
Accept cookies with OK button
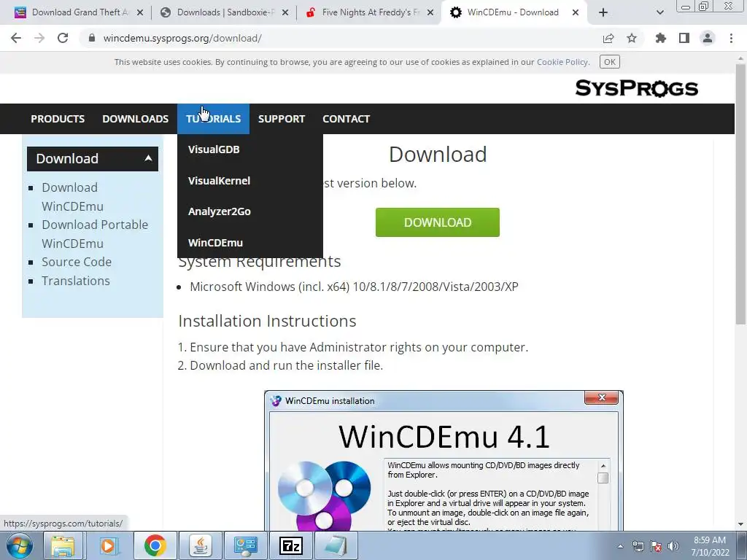(609, 62)
